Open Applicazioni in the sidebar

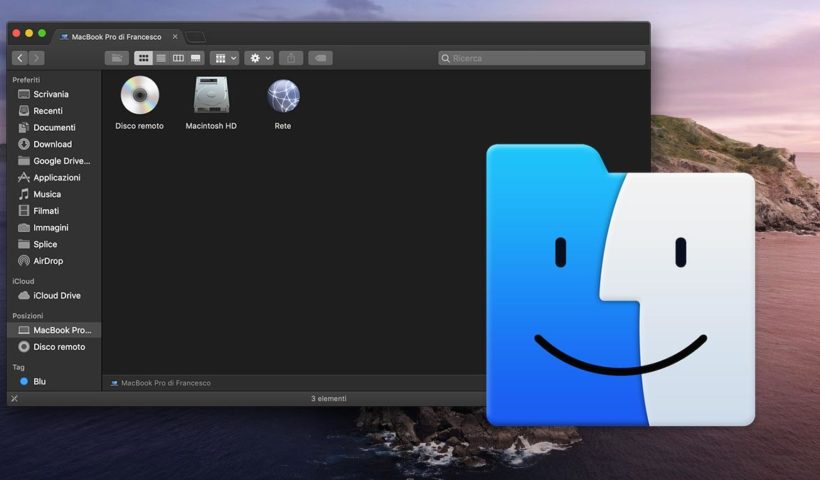click(56, 178)
